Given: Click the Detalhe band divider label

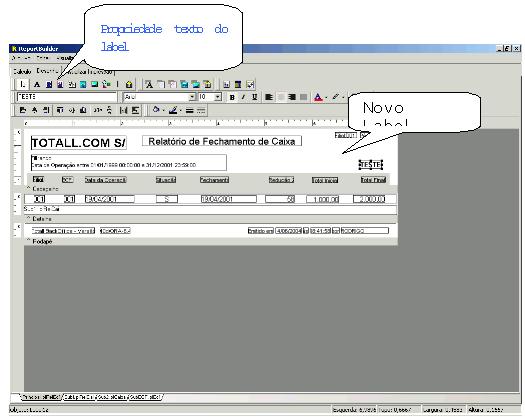Looking at the screenshot, I should (42, 219).
